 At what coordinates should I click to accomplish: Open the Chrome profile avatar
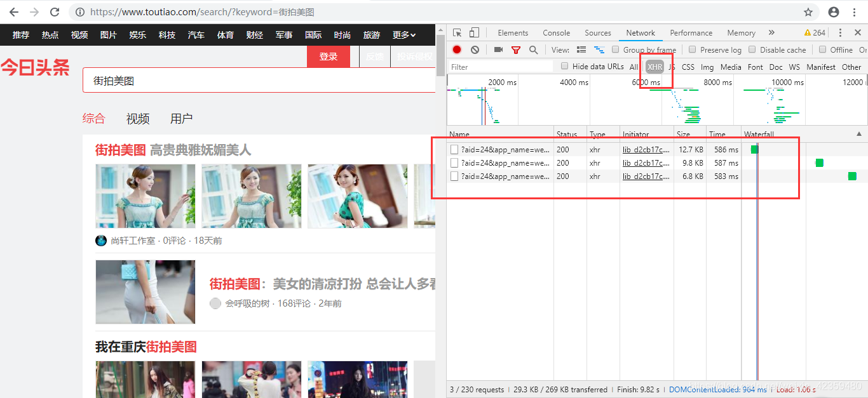tap(834, 12)
